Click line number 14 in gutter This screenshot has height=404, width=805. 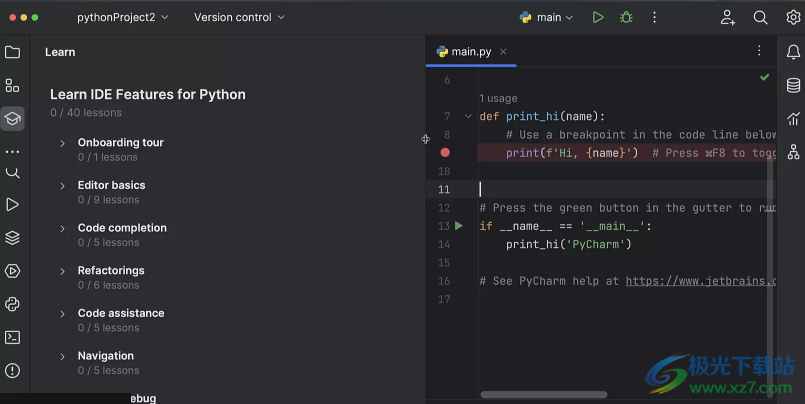pyautogui.click(x=444, y=244)
